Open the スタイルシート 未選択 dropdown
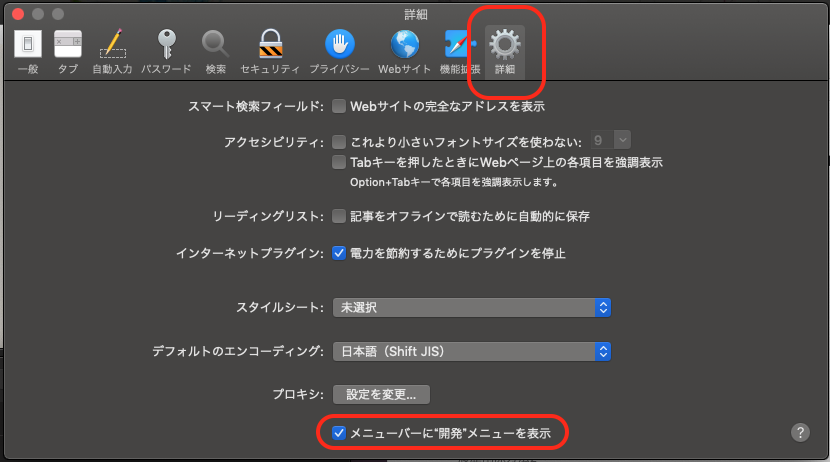This screenshot has width=830, height=462. [x=472, y=307]
